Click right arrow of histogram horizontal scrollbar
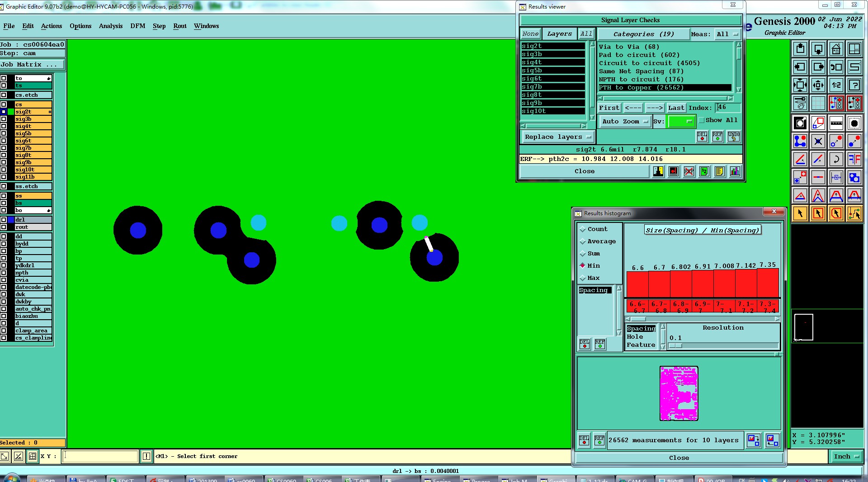The image size is (868, 482). [777, 319]
